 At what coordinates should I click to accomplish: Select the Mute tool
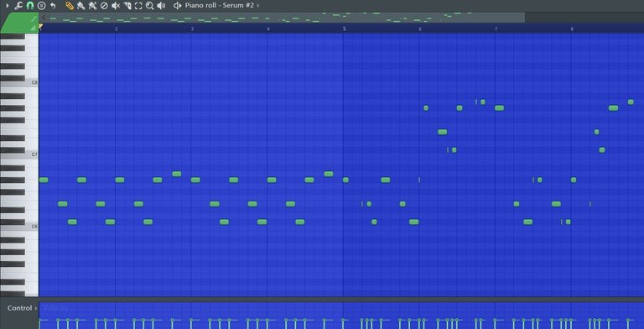[116, 6]
